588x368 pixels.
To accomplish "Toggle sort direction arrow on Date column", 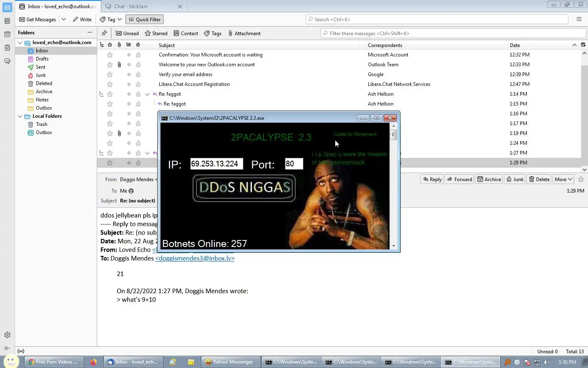I will click(574, 45).
